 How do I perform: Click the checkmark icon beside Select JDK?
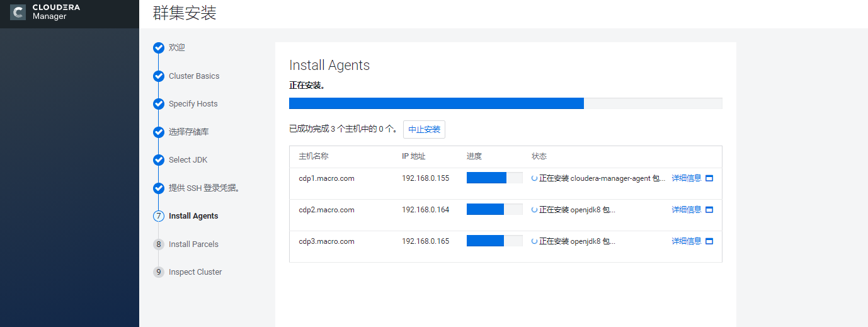tap(159, 160)
